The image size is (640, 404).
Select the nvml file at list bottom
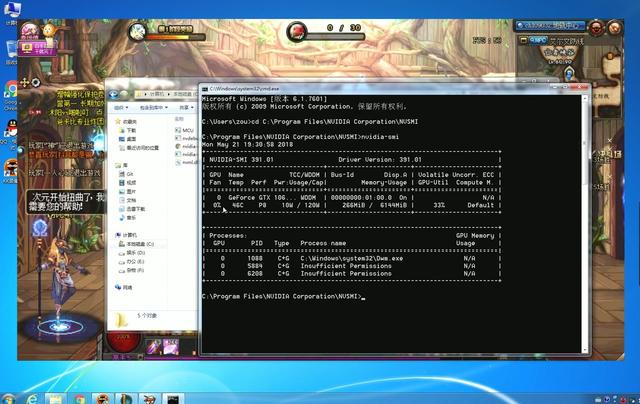[187, 162]
